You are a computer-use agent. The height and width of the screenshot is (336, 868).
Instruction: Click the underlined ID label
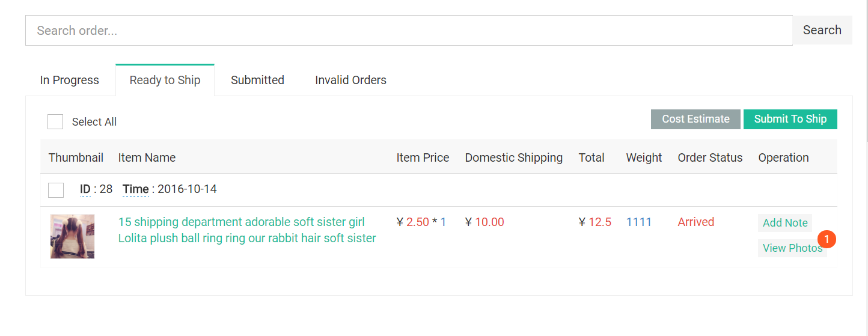point(85,189)
